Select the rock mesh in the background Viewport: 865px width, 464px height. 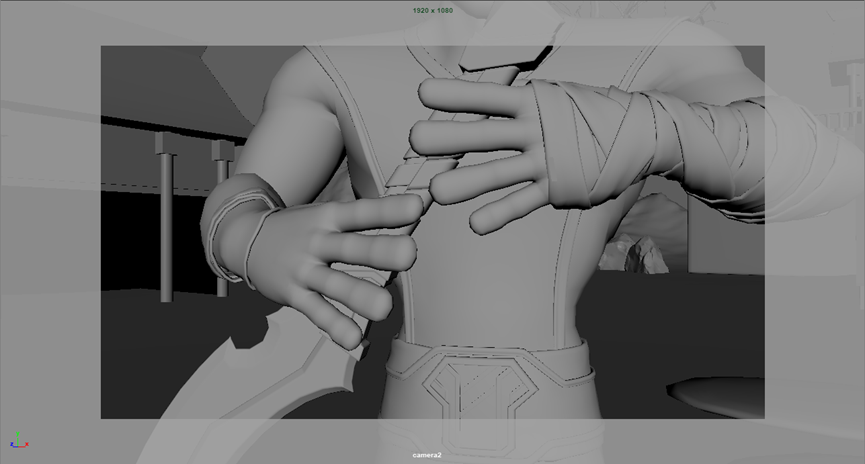[x=633, y=254]
